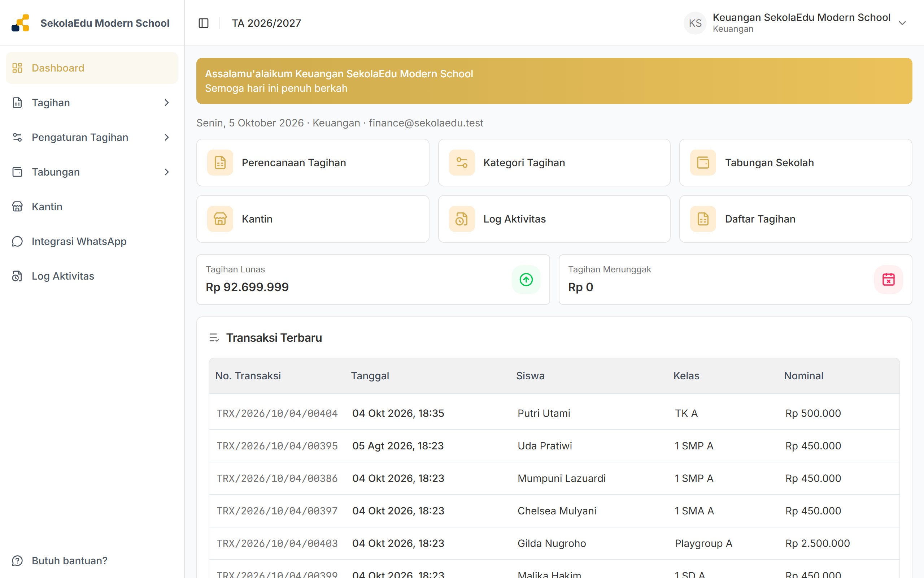The height and width of the screenshot is (578, 924).
Task: Click the red calendar Tagihan Menunggak icon
Action: click(x=889, y=280)
